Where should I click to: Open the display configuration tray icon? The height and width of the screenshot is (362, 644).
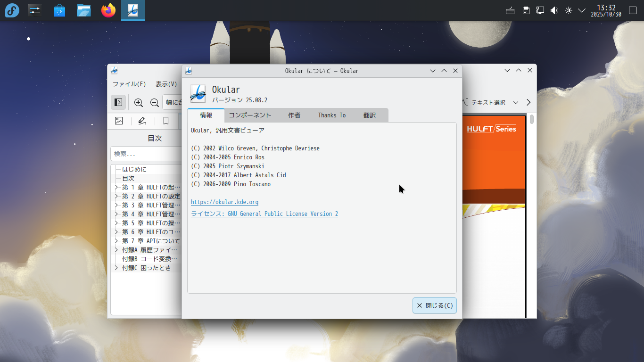click(540, 10)
